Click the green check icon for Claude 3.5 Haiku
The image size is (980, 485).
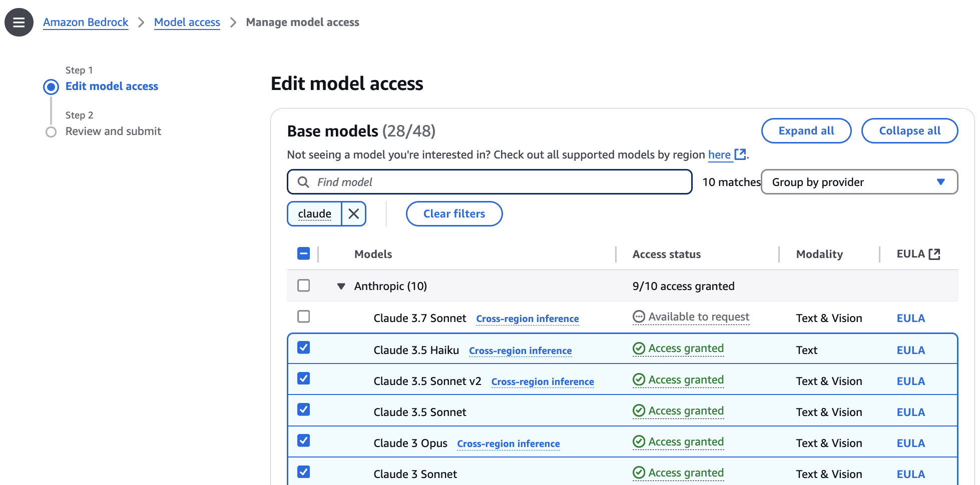point(639,348)
